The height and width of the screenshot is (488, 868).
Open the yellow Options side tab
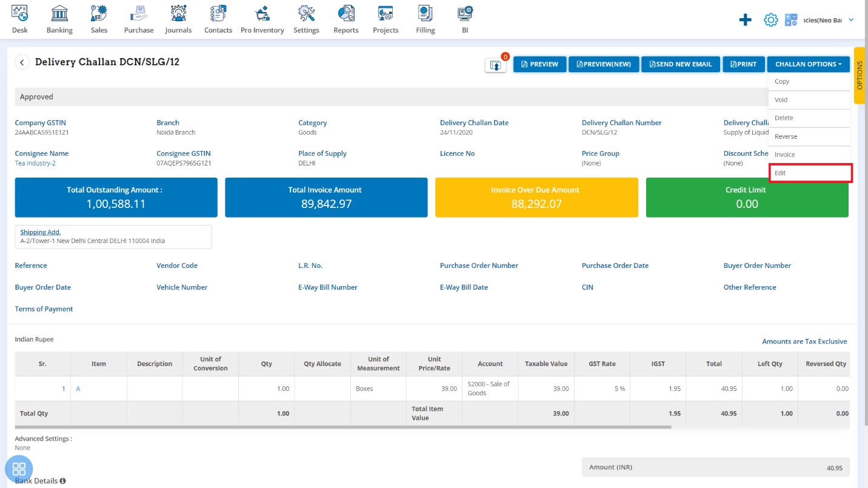tap(859, 76)
